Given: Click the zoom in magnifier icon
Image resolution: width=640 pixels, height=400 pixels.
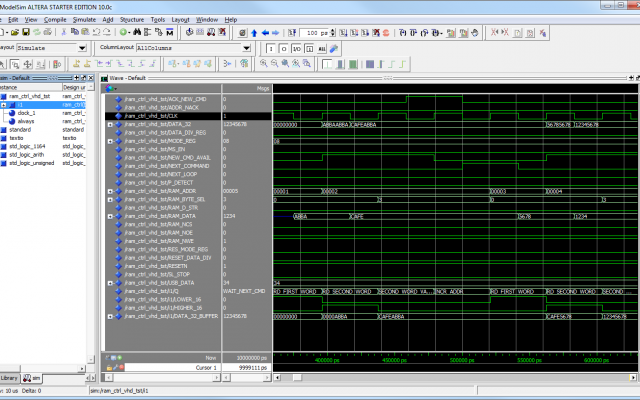Looking at the screenshot, I should tap(263, 63).
